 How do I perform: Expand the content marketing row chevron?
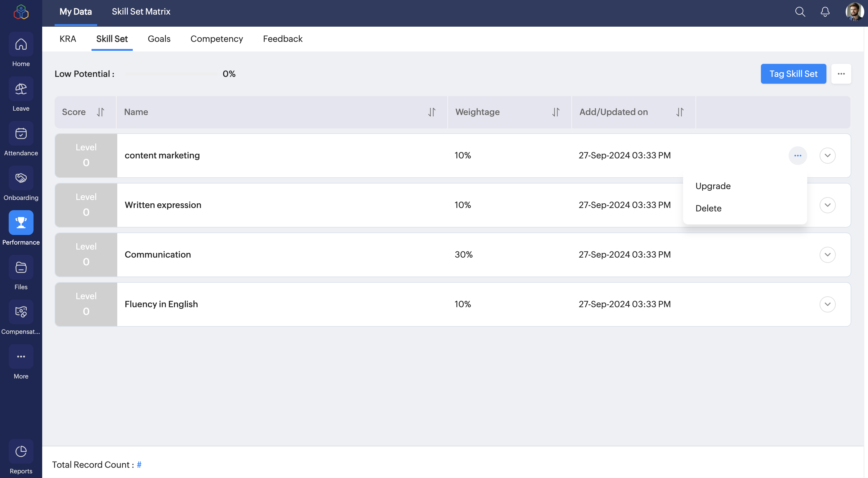tap(827, 156)
